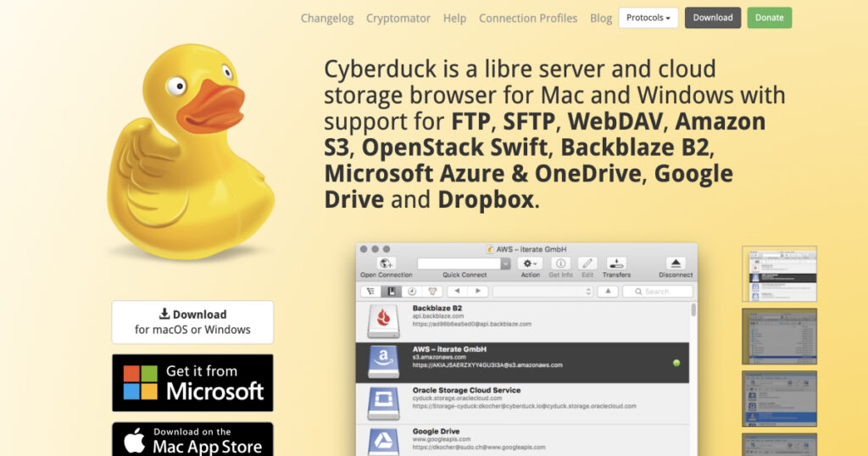Image resolution: width=868 pixels, height=456 pixels.
Task: Expand the Protocols dropdown
Action: (x=648, y=18)
